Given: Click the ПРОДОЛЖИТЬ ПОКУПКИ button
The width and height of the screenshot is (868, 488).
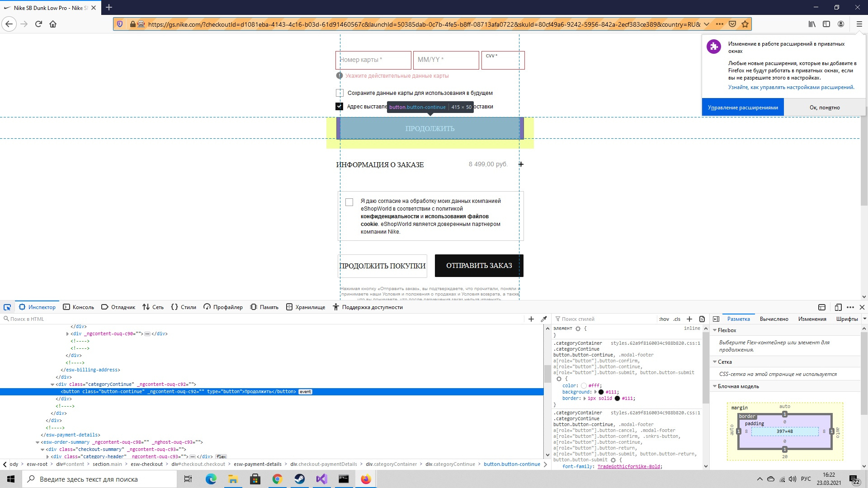Looking at the screenshot, I should pyautogui.click(x=382, y=266).
